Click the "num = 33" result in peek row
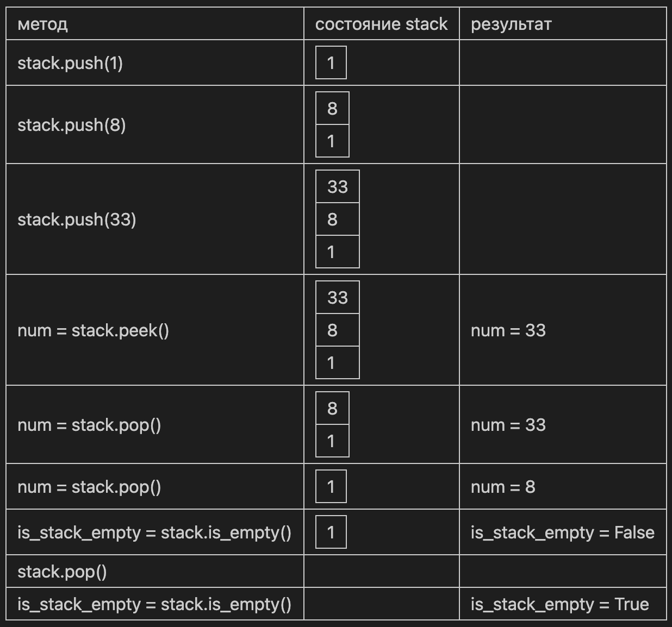The height and width of the screenshot is (627, 672). [508, 330]
